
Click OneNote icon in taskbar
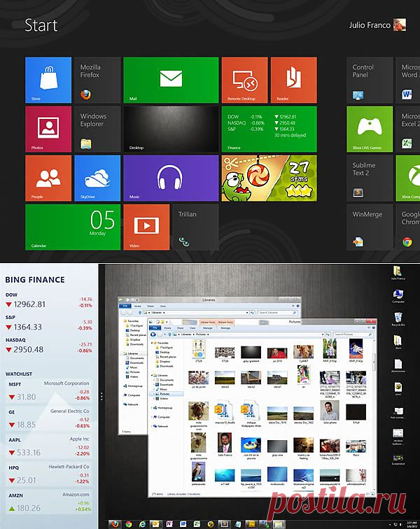169,524
